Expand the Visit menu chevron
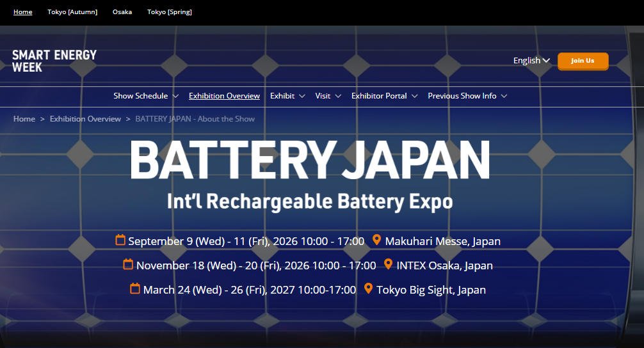 (x=338, y=96)
